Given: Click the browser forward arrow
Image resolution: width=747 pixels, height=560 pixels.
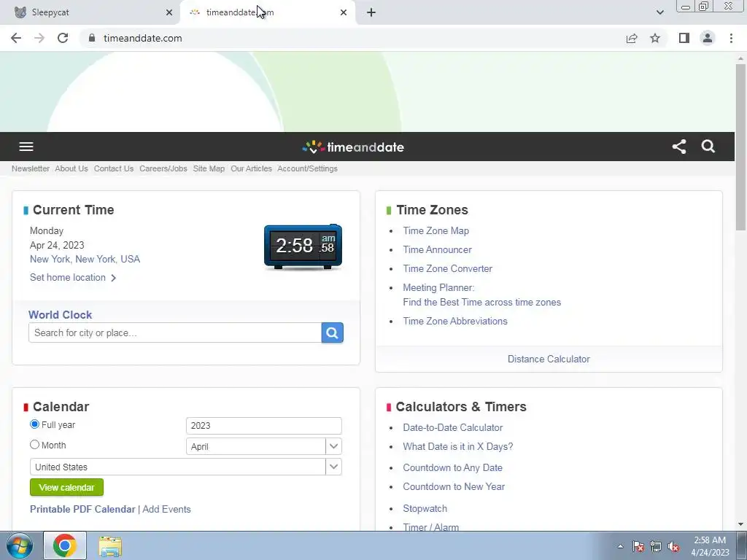Looking at the screenshot, I should pos(39,38).
